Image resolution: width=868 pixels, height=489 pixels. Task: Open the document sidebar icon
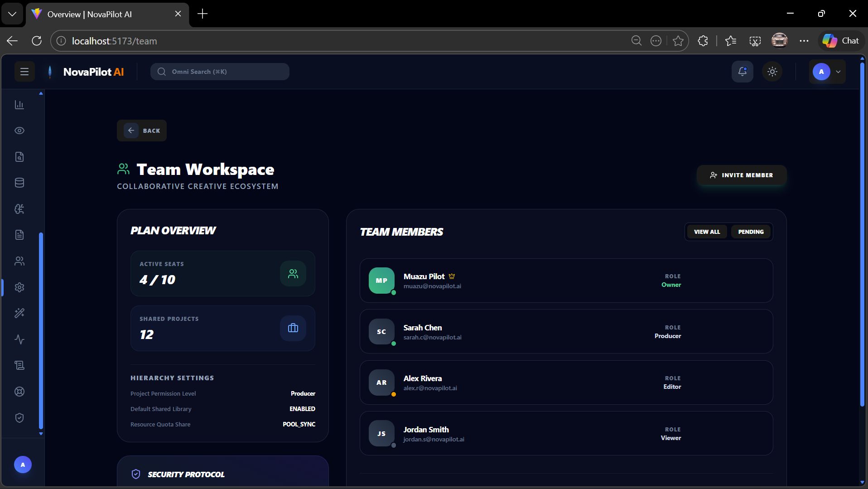[x=19, y=235]
